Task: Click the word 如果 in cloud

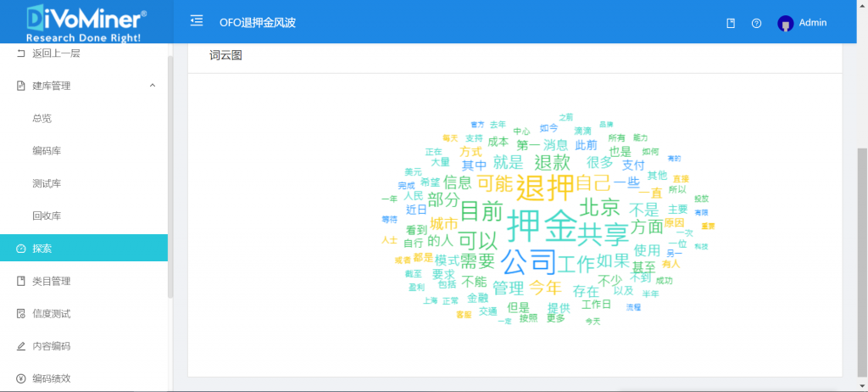Action: pos(614,260)
